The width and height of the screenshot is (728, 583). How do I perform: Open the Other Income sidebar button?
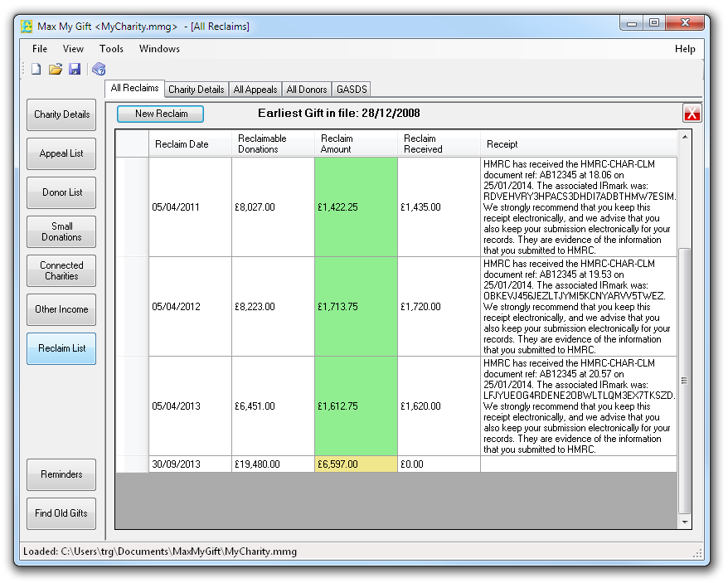coord(61,309)
